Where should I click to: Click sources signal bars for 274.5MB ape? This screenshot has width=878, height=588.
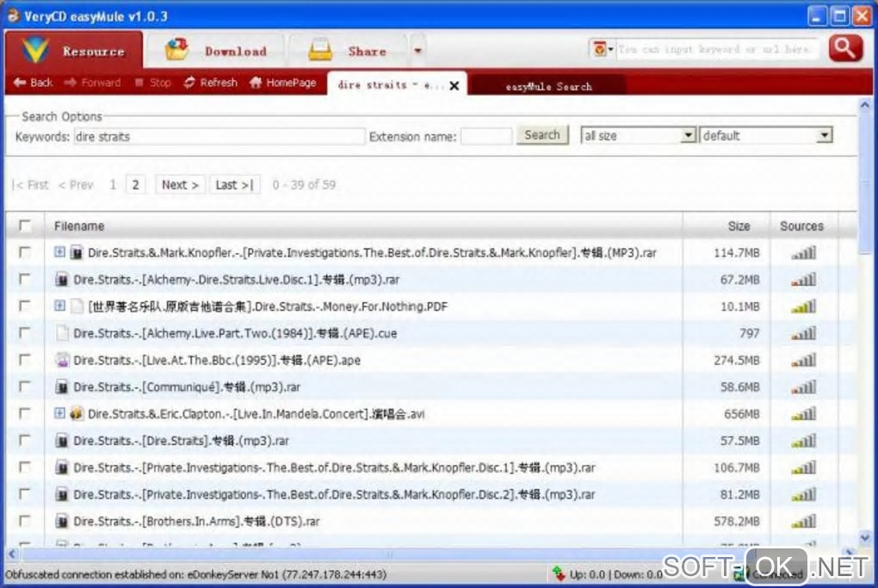803,360
